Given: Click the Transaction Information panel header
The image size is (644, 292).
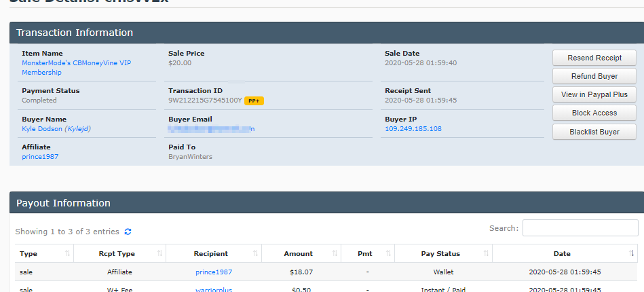Looking at the screenshot, I should click(327, 33).
